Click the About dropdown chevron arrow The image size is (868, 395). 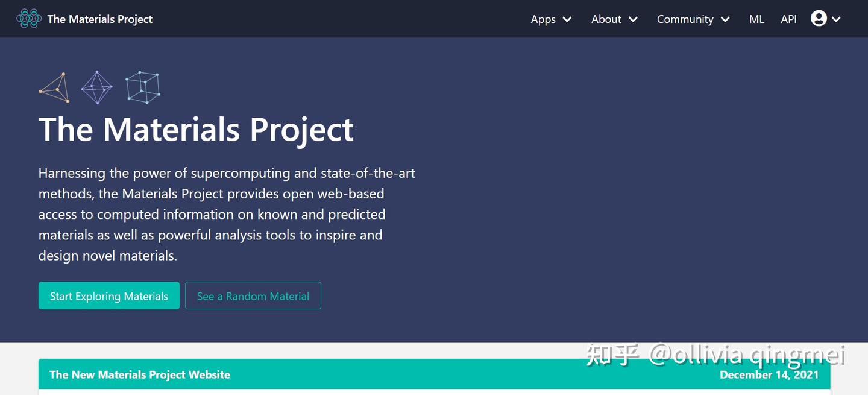pyautogui.click(x=633, y=19)
